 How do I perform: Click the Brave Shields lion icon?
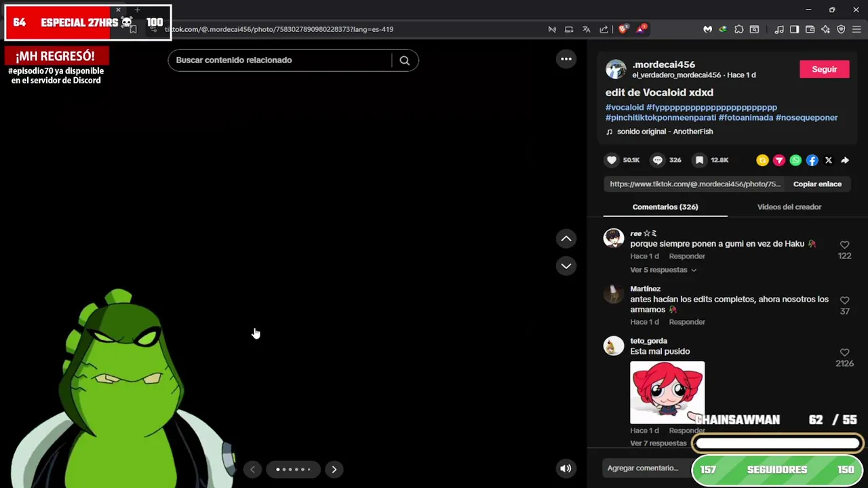[x=623, y=29]
